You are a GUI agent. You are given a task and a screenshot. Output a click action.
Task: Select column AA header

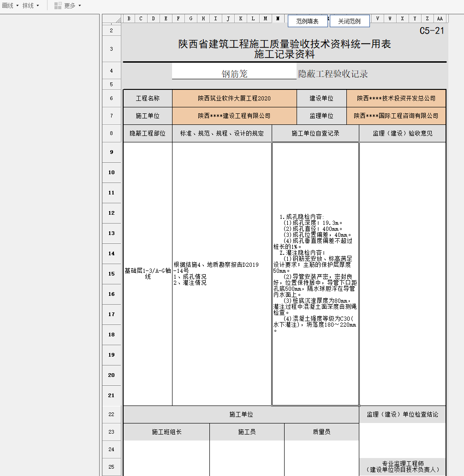(440, 19)
